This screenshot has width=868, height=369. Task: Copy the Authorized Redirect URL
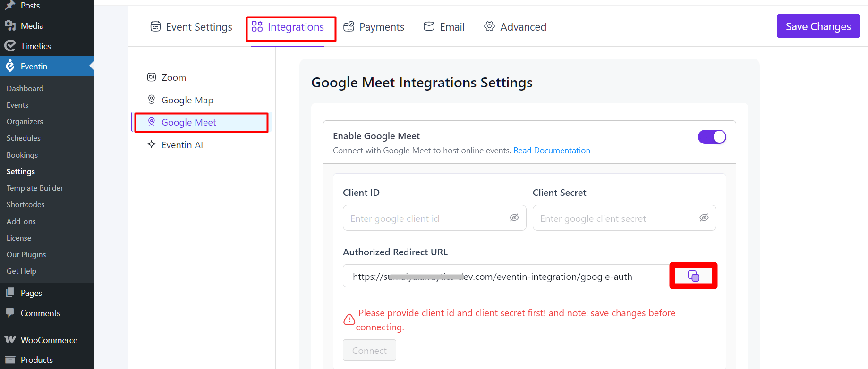pyautogui.click(x=693, y=276)
